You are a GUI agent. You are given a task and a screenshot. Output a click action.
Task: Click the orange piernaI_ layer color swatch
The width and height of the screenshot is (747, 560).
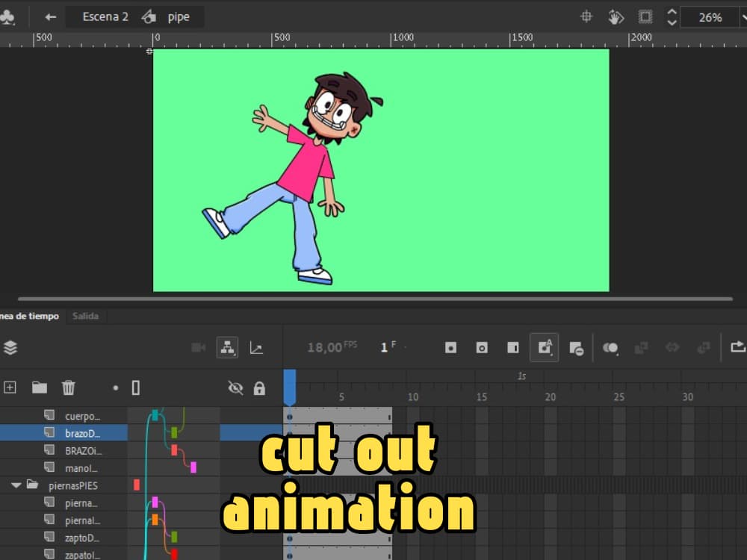pyautogui.click(x=155, y=520)
